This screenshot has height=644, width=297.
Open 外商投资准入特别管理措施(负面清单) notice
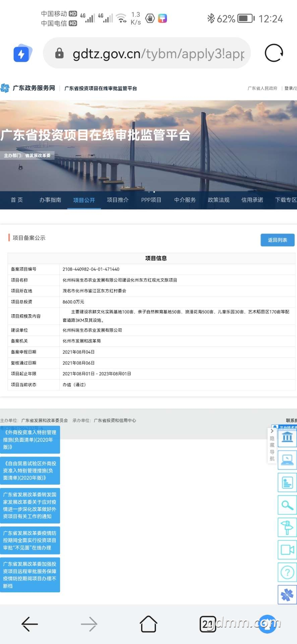click(30, 440)
